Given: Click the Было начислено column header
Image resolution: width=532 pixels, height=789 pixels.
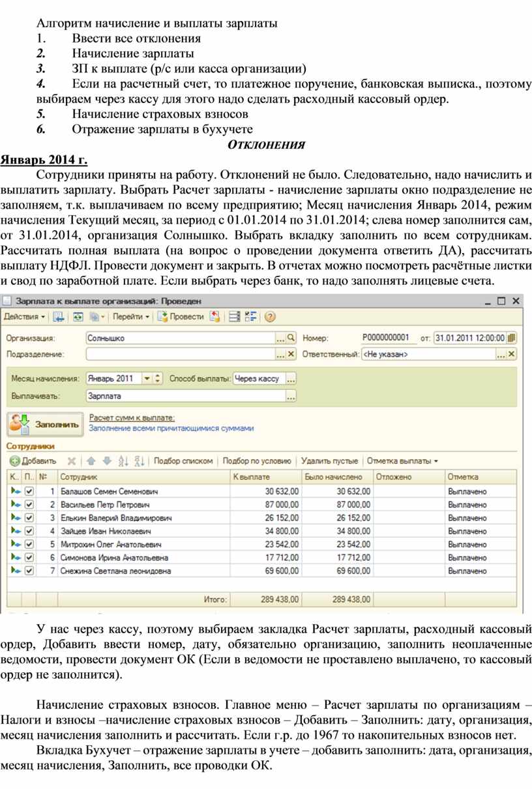Looking at the screenshot, I should click(337, 477).
